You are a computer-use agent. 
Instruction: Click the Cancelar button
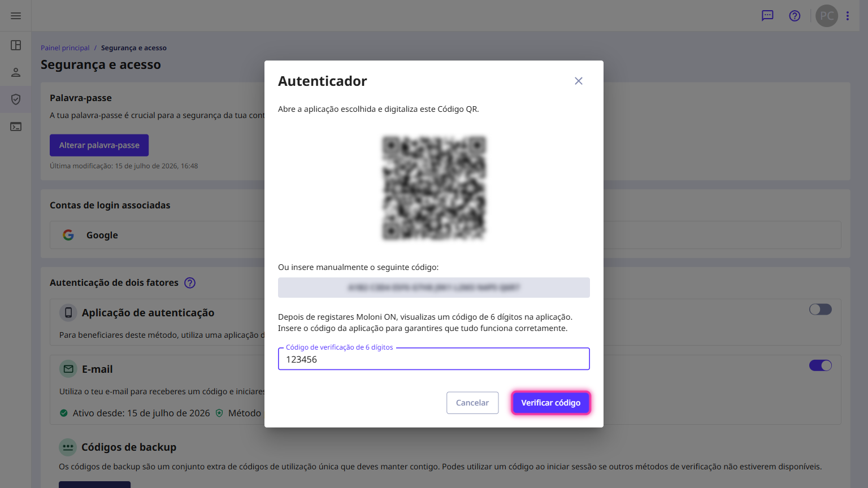472,403
